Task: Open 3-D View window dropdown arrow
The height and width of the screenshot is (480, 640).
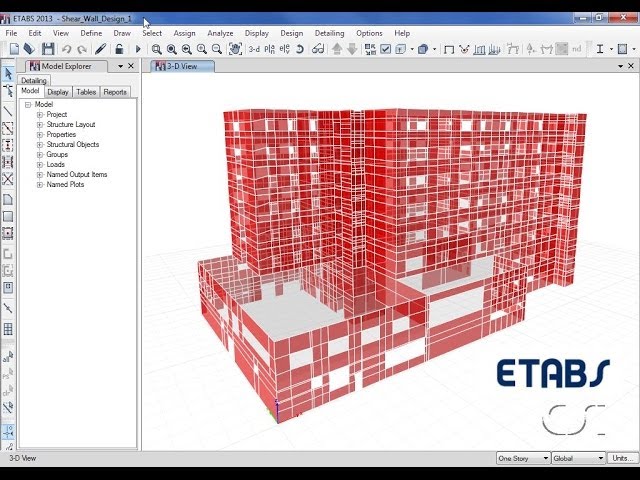Action: 620,66
